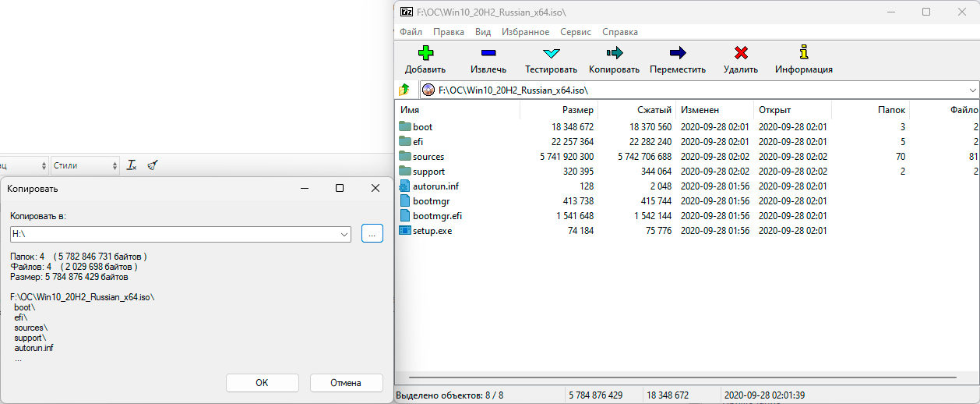Click bootmgr size value 413 738
The width and height of the screenshot is (980, 404).
(578, 200)
